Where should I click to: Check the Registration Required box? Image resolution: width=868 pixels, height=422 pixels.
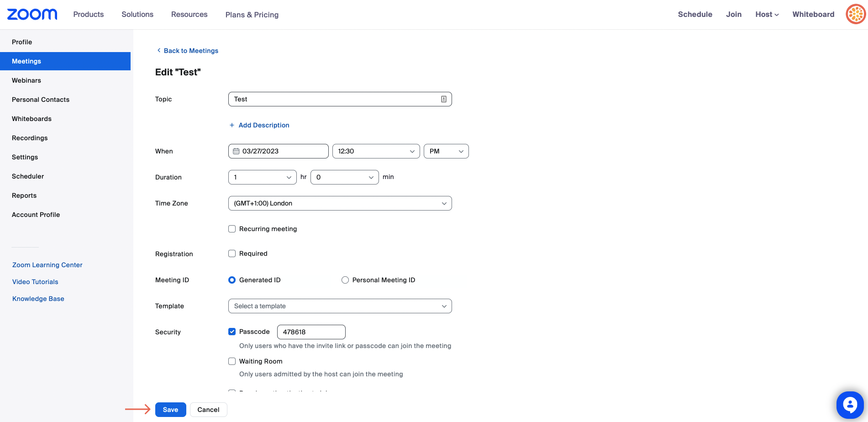coord(232,253)
